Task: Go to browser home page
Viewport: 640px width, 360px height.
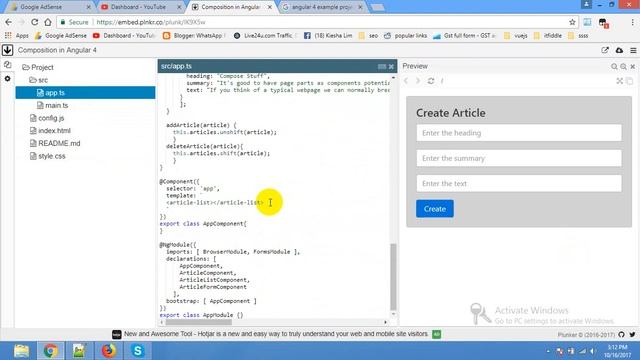Action: pos(48,22)
